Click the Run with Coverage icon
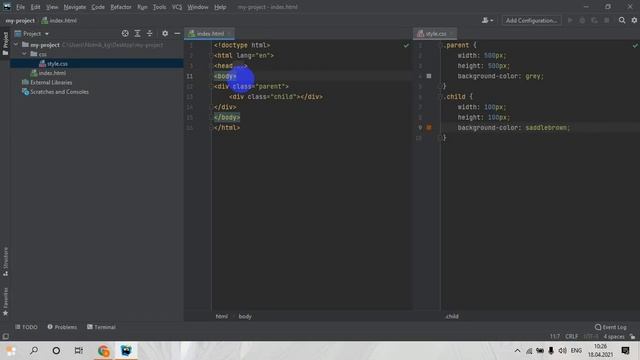The width and height of the screenshot is (640, 360). [x=594, y=20]
